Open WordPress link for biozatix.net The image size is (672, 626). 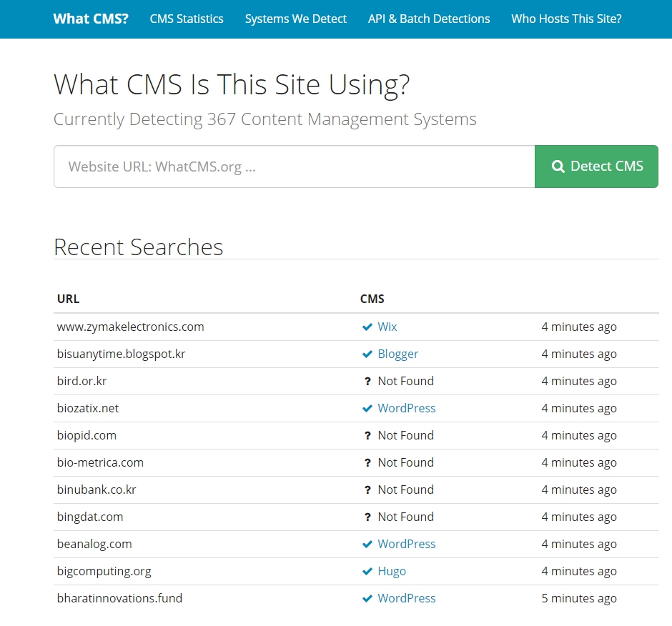click(406, 408)
